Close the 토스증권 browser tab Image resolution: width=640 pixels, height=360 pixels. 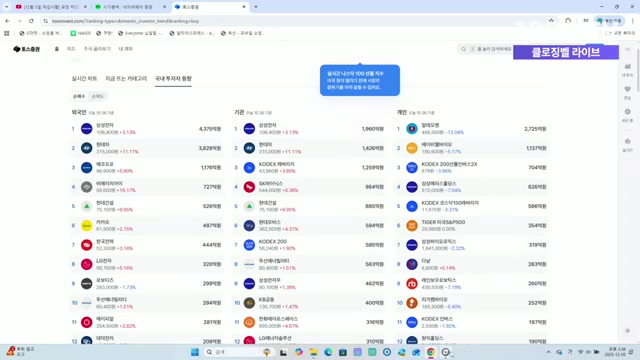(x=244, y=7)
